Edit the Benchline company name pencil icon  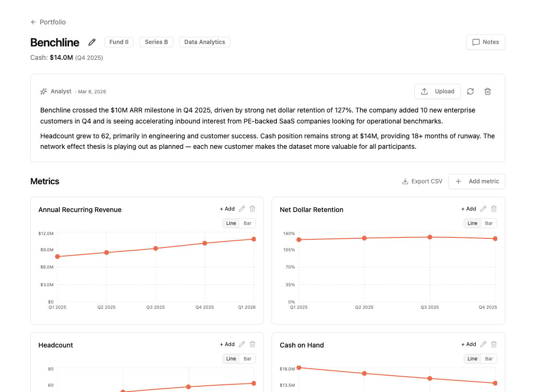click(x=92, y=42)
